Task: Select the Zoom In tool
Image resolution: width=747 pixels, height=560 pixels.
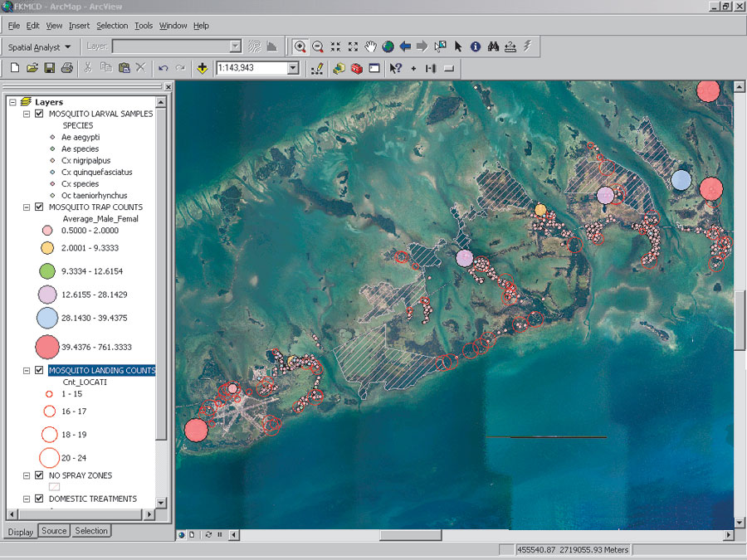Action: point(300,46)
